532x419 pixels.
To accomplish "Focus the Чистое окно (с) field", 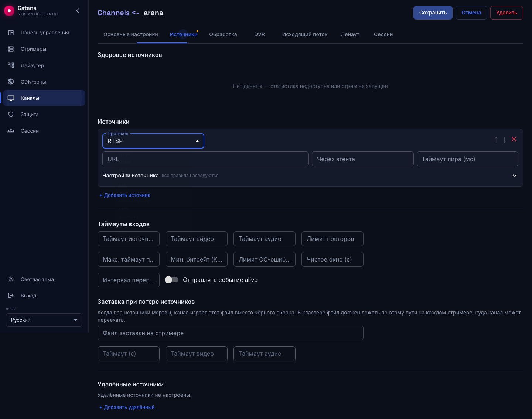I will click(x=332, y=259).
